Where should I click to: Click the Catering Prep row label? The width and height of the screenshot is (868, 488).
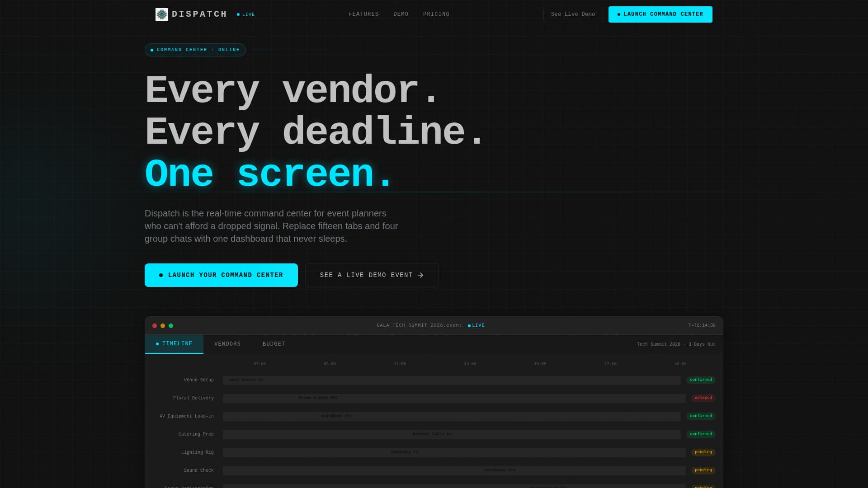coord(196,434)
